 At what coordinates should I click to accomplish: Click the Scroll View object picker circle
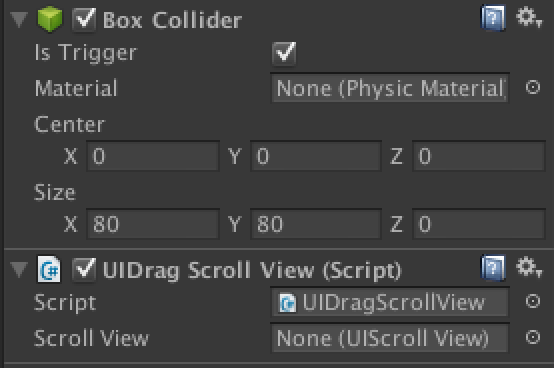(533, 337)
